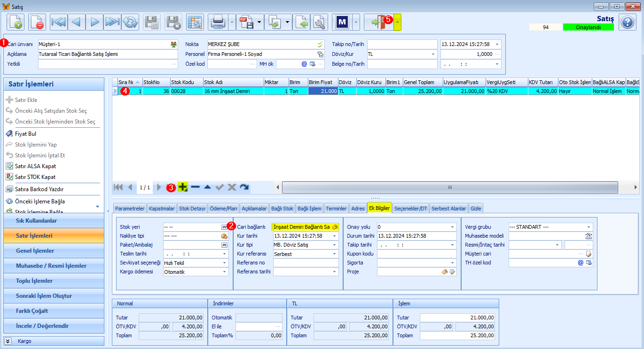Click the grid horizontal scrollbar thumb
Image resolution: width=644 pixels, height=349 pixels.
(450, 187)
